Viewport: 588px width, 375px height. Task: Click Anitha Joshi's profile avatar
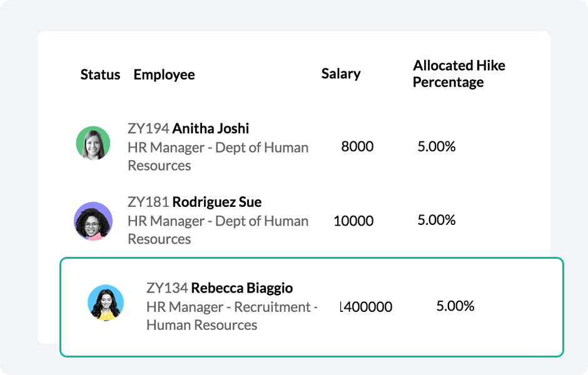tap(93, 143)
